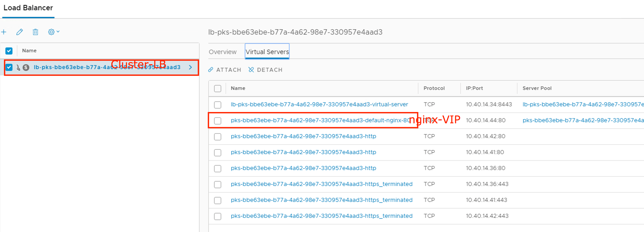Expand load balancer row with chevron arrow

point(190,67)
